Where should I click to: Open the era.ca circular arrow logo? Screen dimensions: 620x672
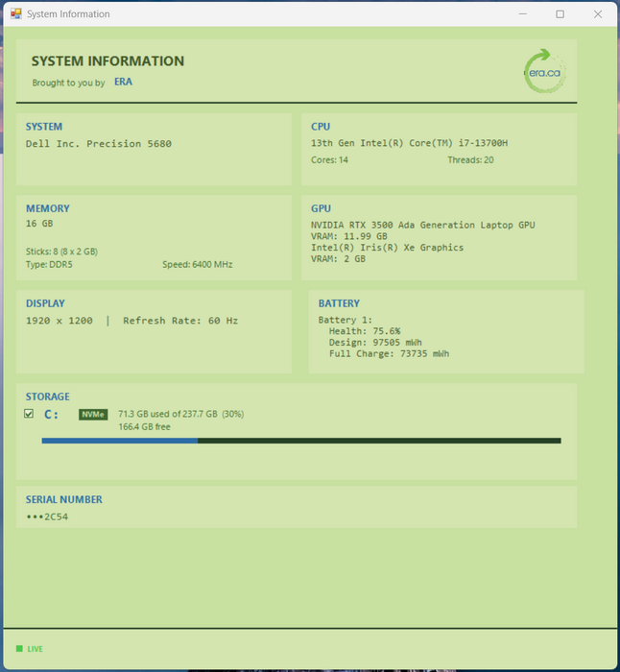544,71
